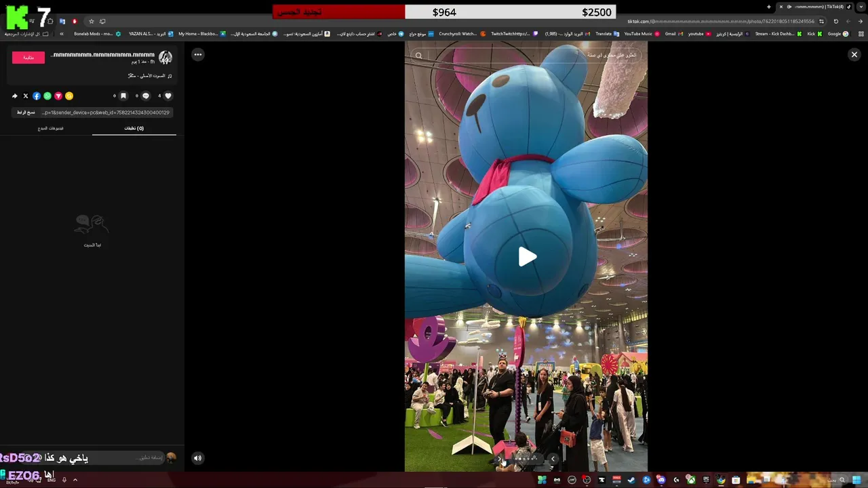Open Crunchyroll Watch bookmark
Image resolution: width=868 pixels, height=488 pixels.
click(x=462, y=33)
